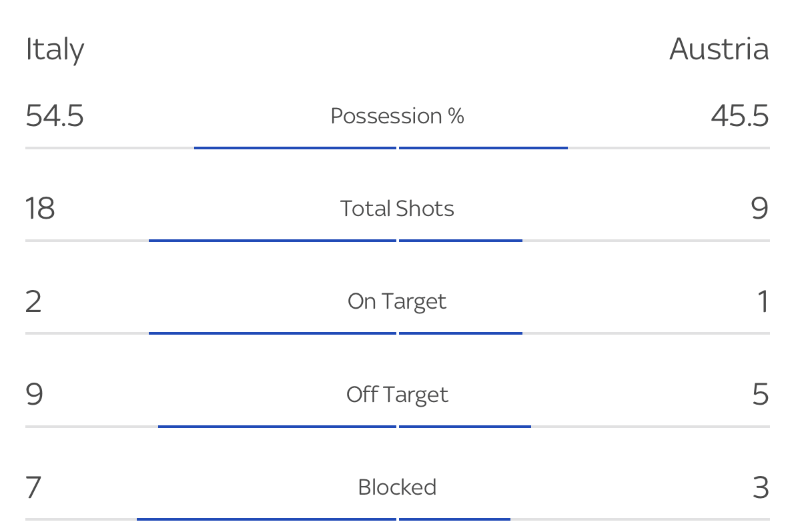Viewport: 798px width, 532px height.
Task: Click Italy's total shots value 18
Action: [40, 209]
